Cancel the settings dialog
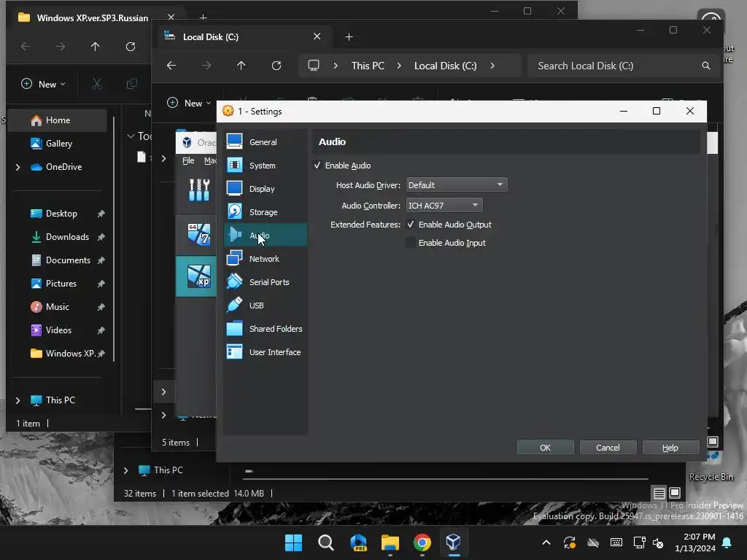Image resolution: width=747 pixels, height=560 pixels. [x=608, y=448]
